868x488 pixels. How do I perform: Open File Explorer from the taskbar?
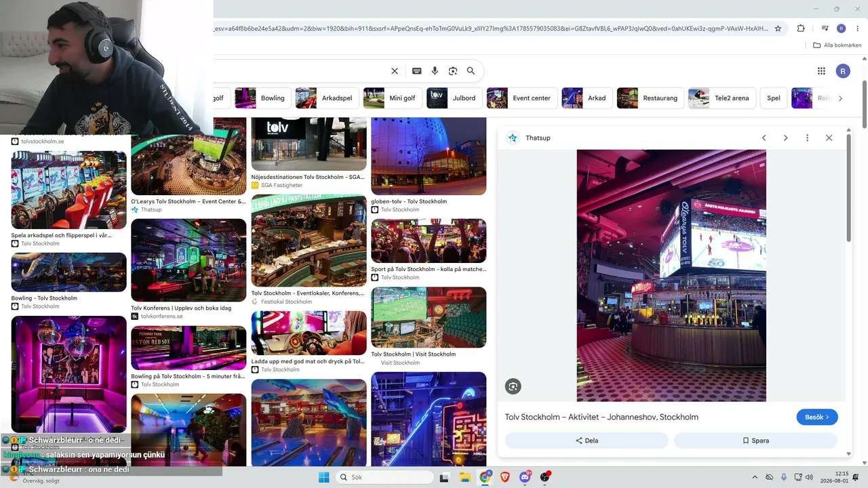tap(465, 477)
